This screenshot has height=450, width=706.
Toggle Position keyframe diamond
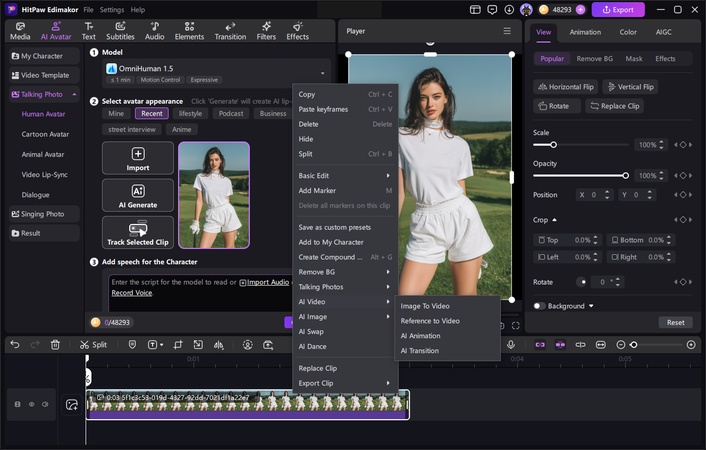tap(683, 195)
